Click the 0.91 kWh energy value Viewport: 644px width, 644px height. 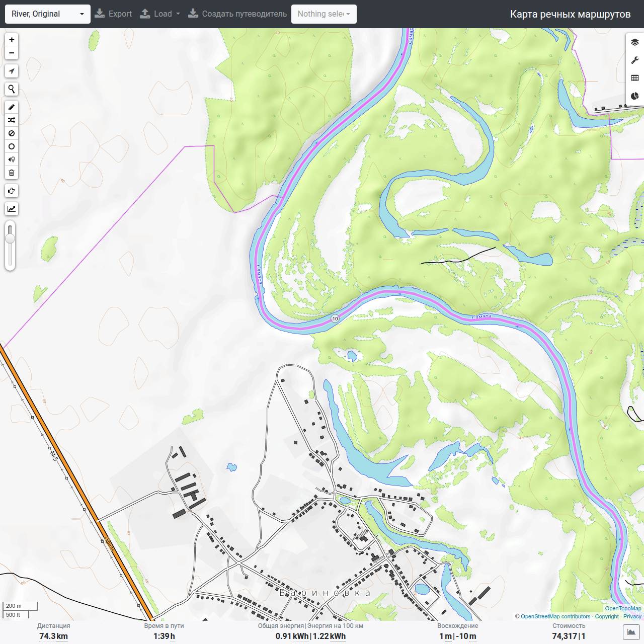point(292,636)
